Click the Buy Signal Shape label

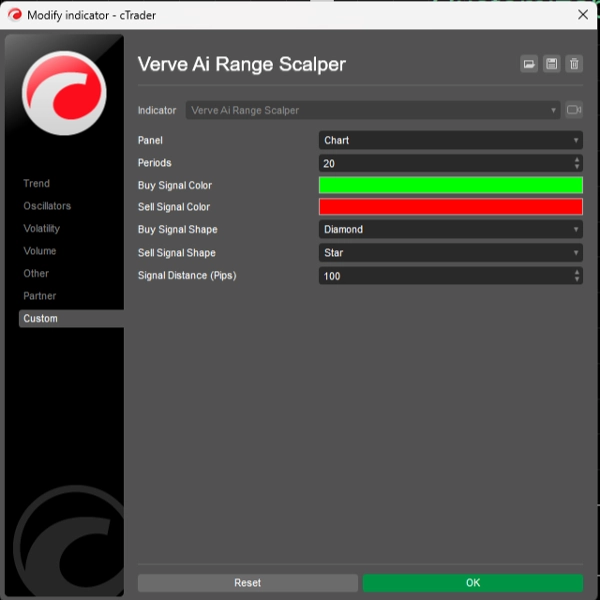click(178, 230)
